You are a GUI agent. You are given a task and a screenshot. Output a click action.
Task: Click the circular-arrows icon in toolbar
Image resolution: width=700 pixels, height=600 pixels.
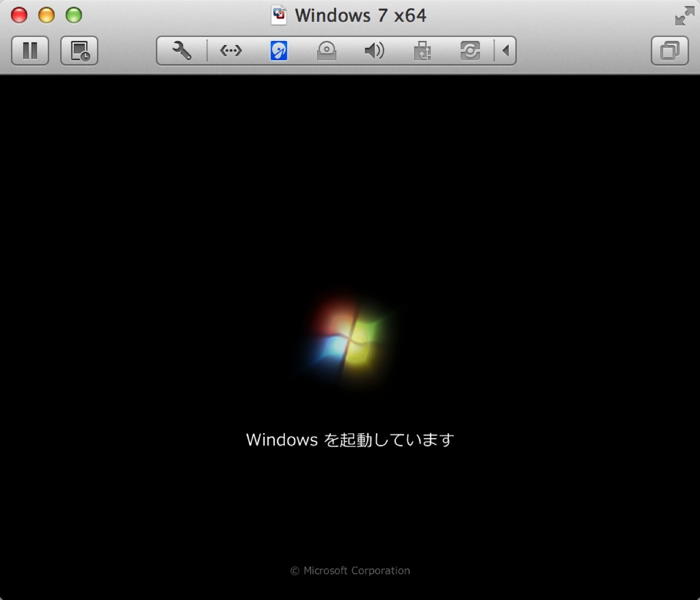[x=470, y=51]
